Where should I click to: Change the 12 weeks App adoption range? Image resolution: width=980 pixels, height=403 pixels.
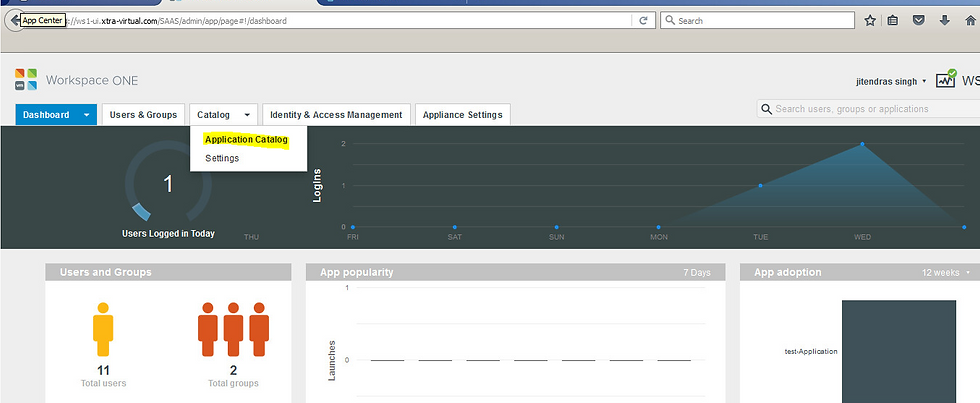pyautogui.click(x=946, y=272)
